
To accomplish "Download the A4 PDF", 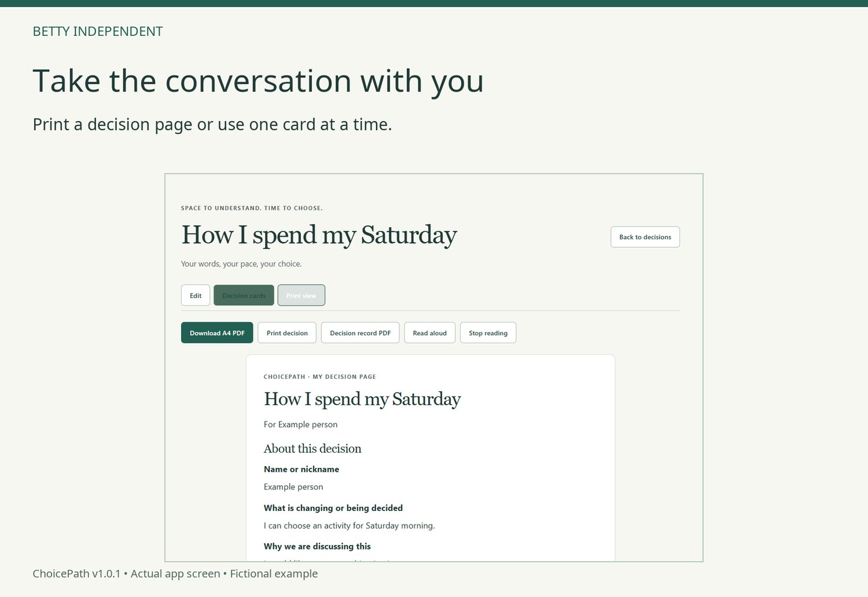I will 217,333.
